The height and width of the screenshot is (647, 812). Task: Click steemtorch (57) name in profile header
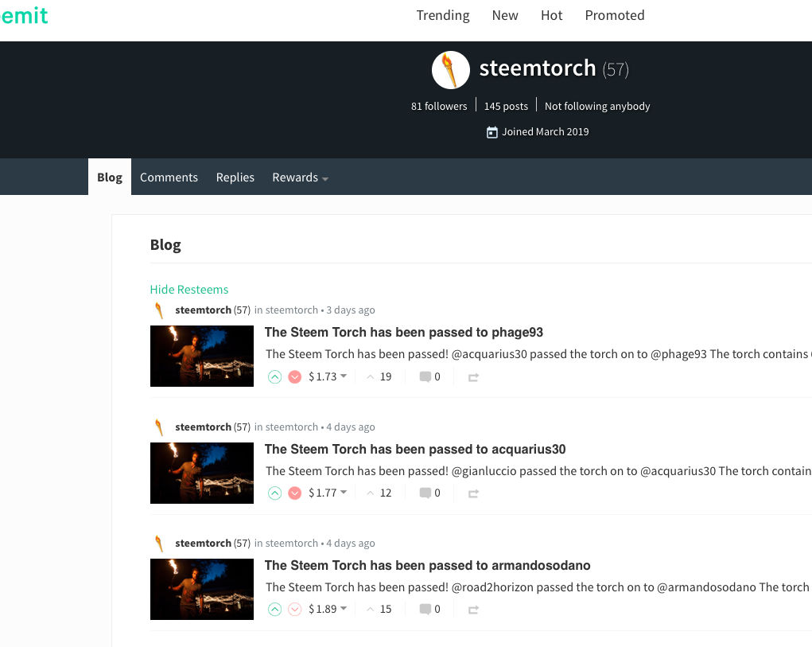point(554,68)
